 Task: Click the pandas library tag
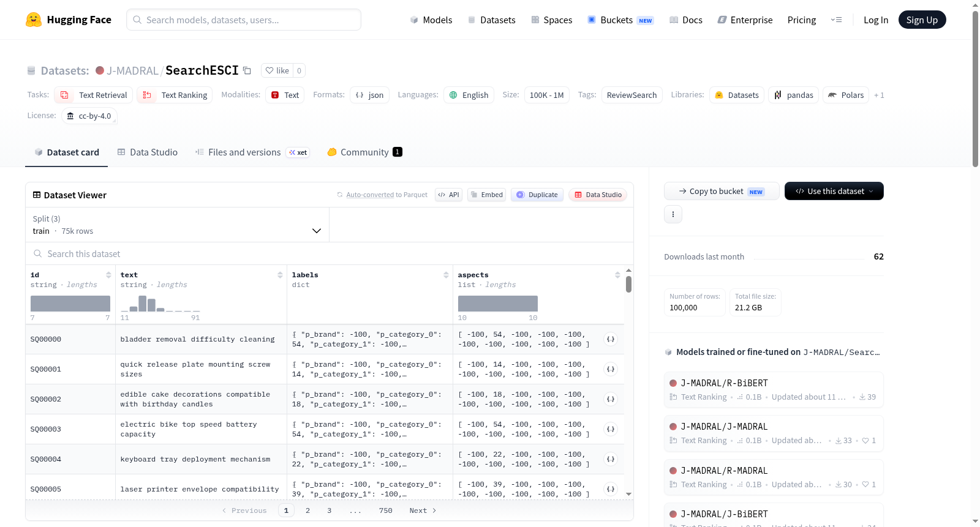(x=793, y=95)
